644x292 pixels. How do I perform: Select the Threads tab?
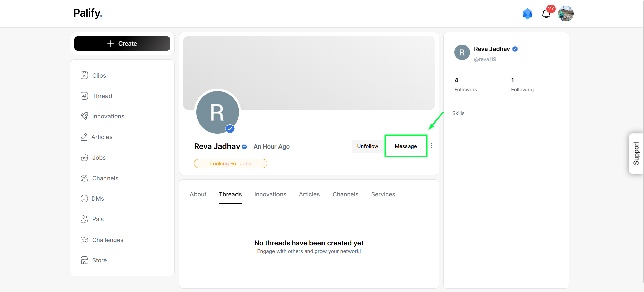(230, 194)
